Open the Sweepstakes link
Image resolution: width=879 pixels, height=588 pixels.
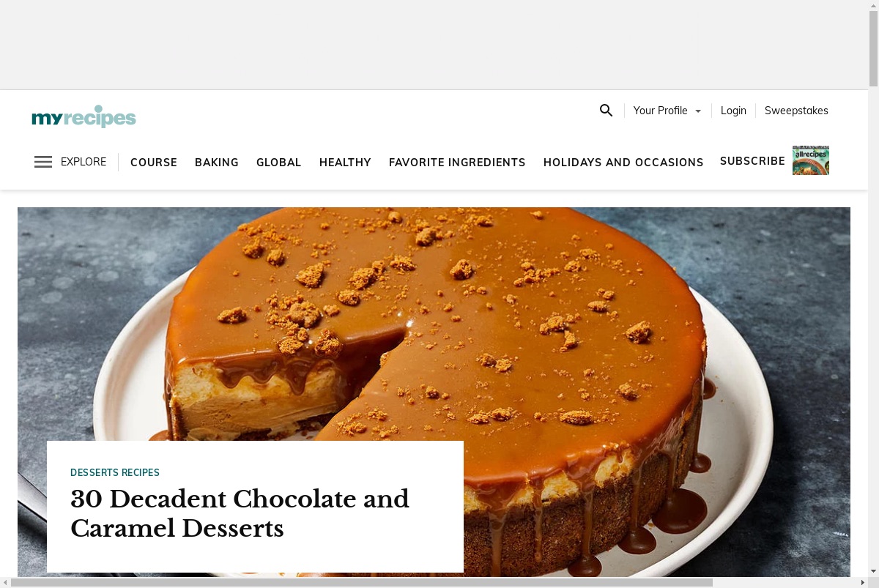coord(796,111)
